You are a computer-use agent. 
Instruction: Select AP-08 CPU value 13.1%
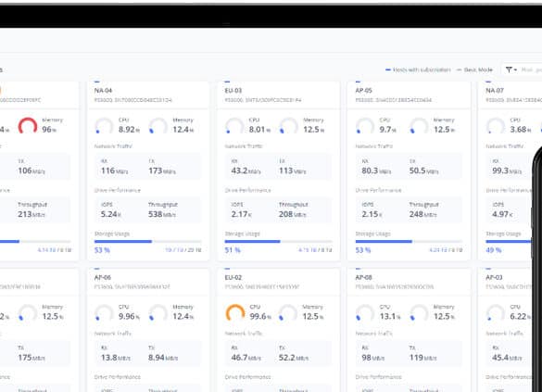pos(390,316)
